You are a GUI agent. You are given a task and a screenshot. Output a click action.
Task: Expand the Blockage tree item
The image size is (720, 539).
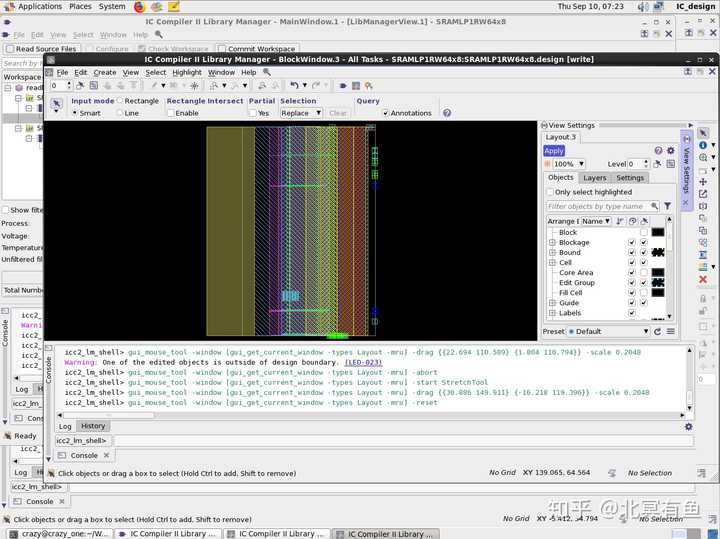(x=552, y=243)
